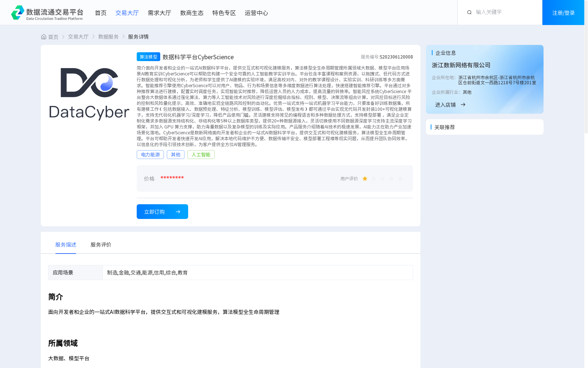Click the DataCyber product logo image

[89, 93]
